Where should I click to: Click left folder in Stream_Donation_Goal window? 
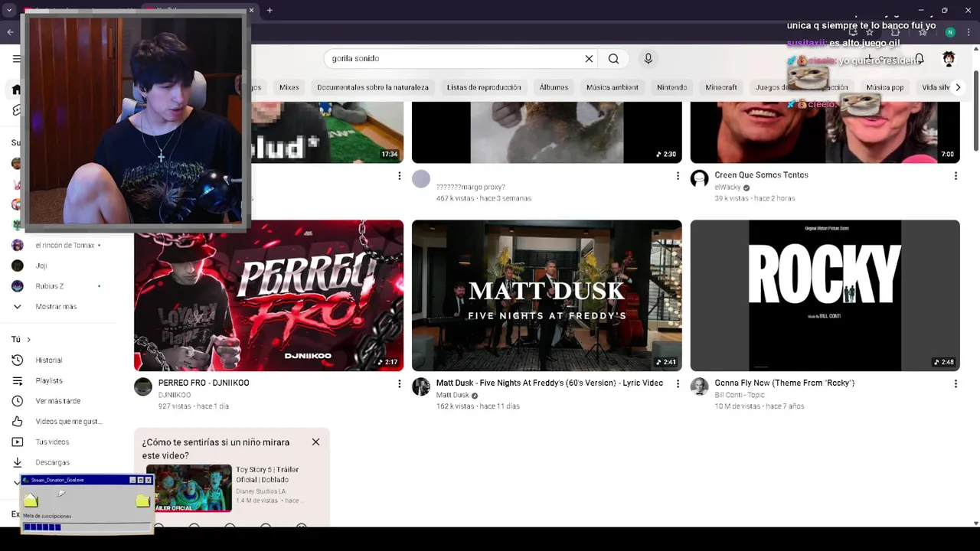[31, 500]
